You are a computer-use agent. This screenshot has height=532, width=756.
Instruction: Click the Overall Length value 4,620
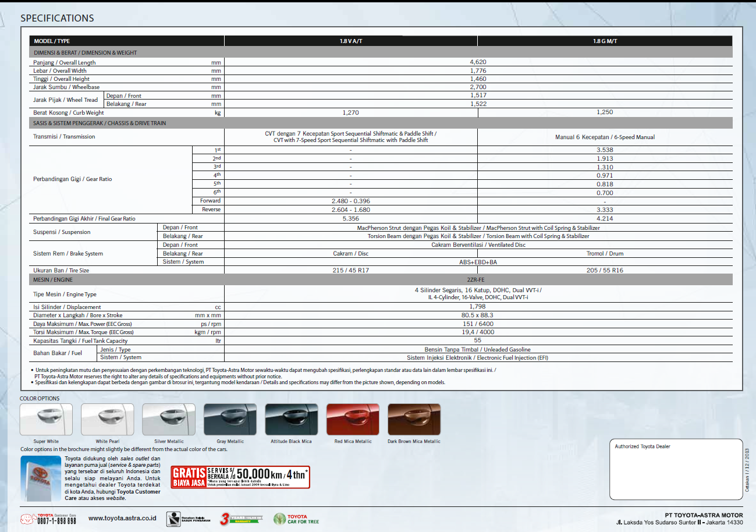coord(478,62)
